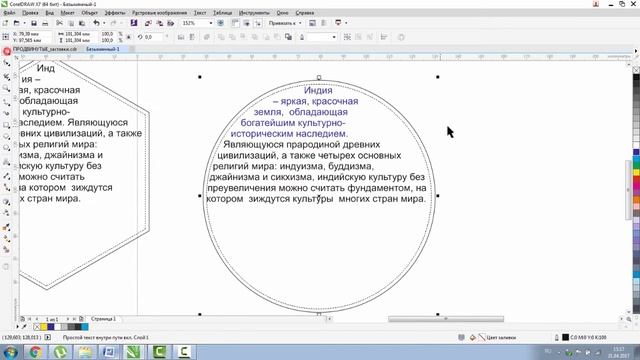Click the Print icon

(45, 23)
